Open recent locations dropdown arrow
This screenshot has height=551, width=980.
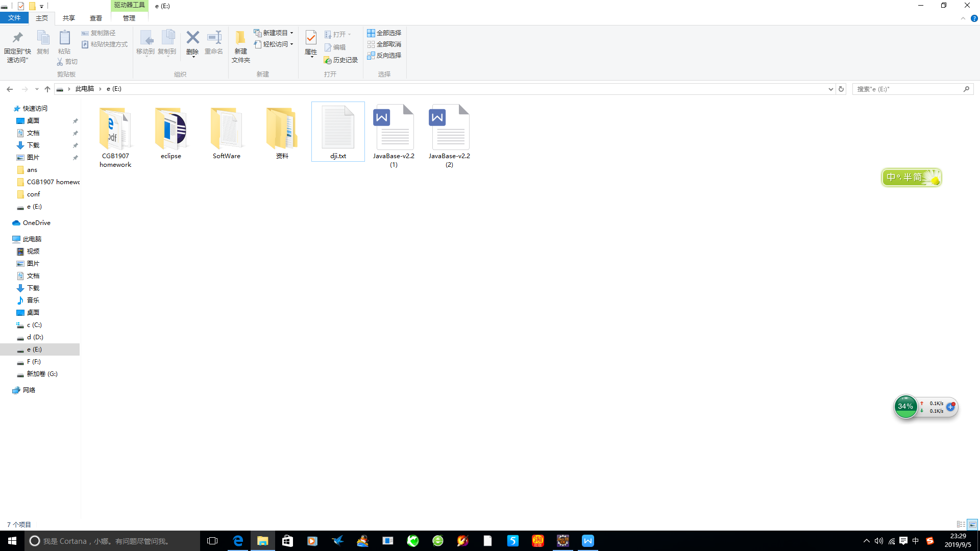pos(37,89)
